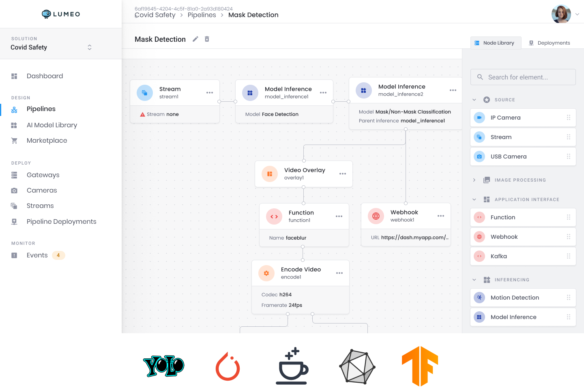
Task: Edit the Mask Detection pipeline name
Action: click(x=195, y=39)
